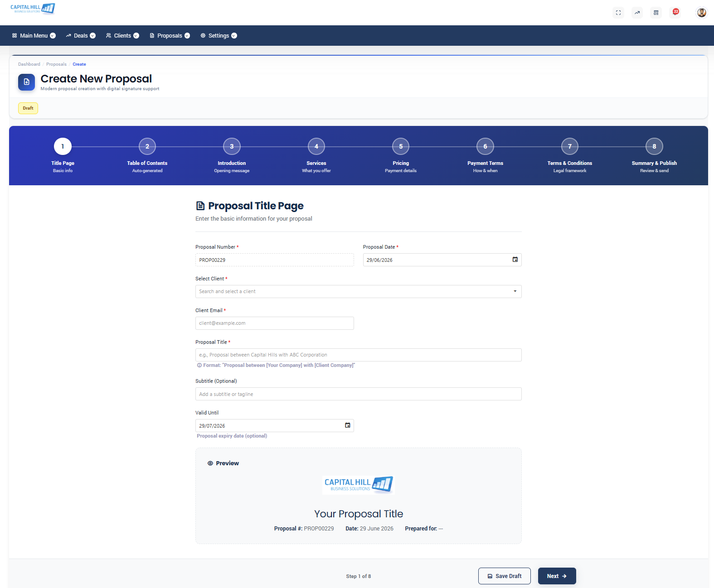This screenshot has height=588, width=714.
Task: Click the Dashboard breadcrumb link
Action: tap(29, 64)
